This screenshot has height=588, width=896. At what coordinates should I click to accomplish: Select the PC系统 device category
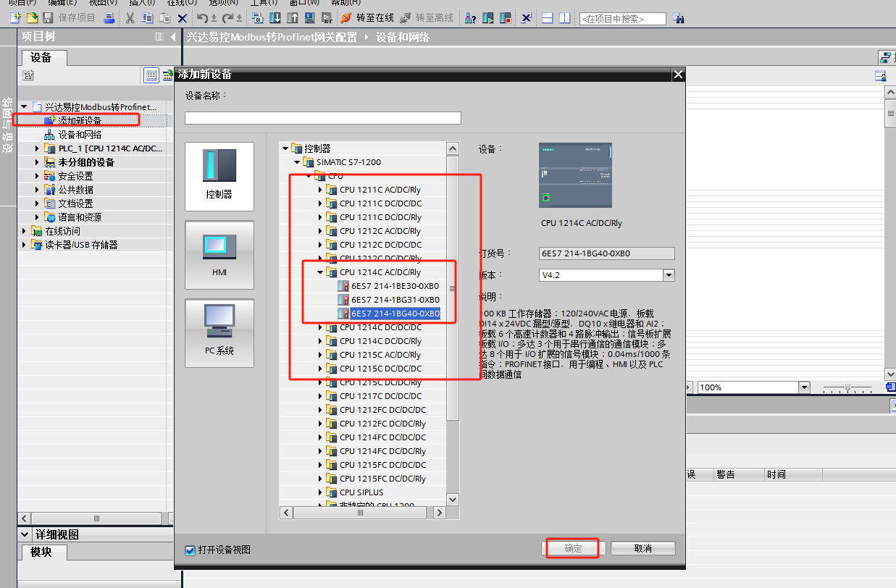(219, 332)
